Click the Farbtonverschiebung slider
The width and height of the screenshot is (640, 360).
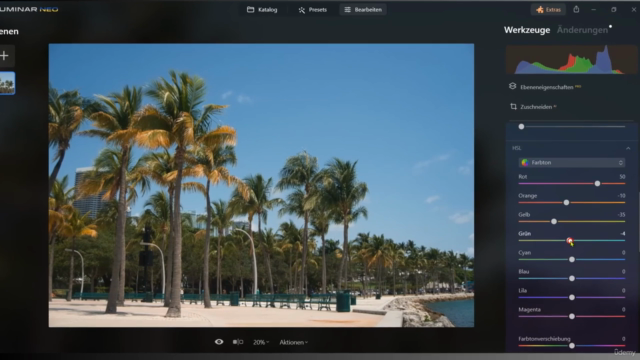[572, 346]
